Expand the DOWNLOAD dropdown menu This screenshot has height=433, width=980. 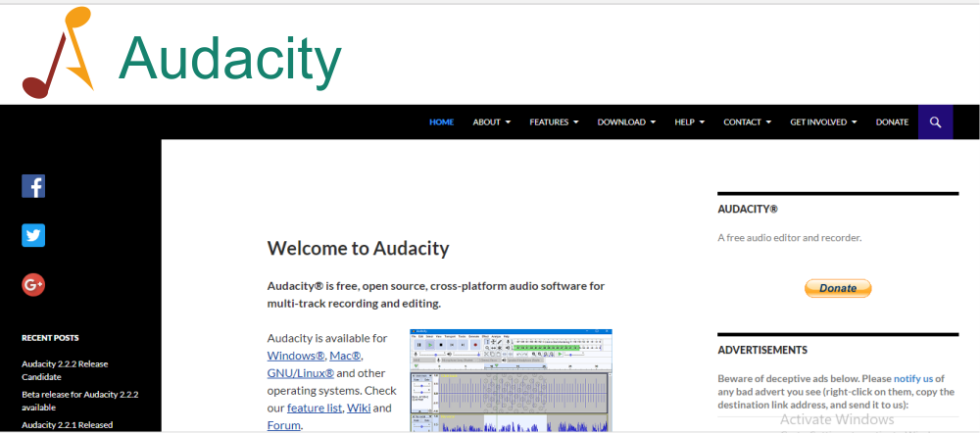tap(626, 121)
